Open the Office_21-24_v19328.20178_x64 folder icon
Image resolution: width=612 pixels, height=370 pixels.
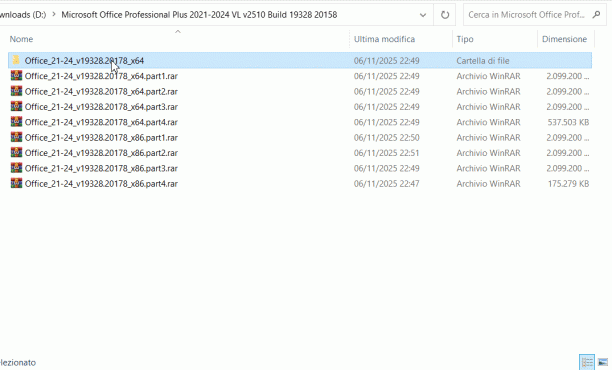[16, 60]
